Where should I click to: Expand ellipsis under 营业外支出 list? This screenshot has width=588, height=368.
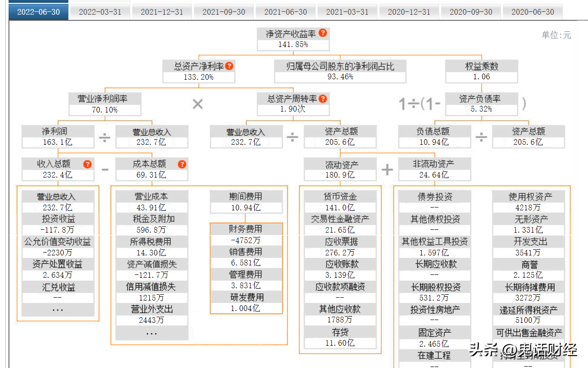click(x=152, y=333)
